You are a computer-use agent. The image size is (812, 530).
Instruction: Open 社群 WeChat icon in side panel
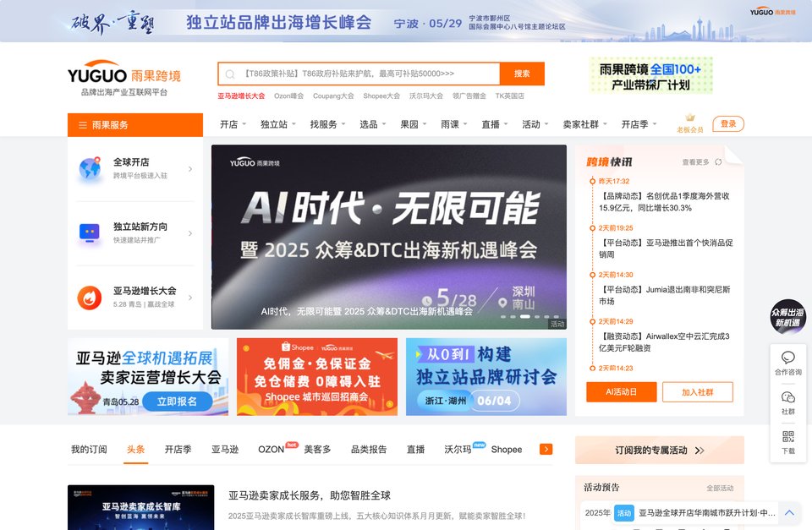787,397
